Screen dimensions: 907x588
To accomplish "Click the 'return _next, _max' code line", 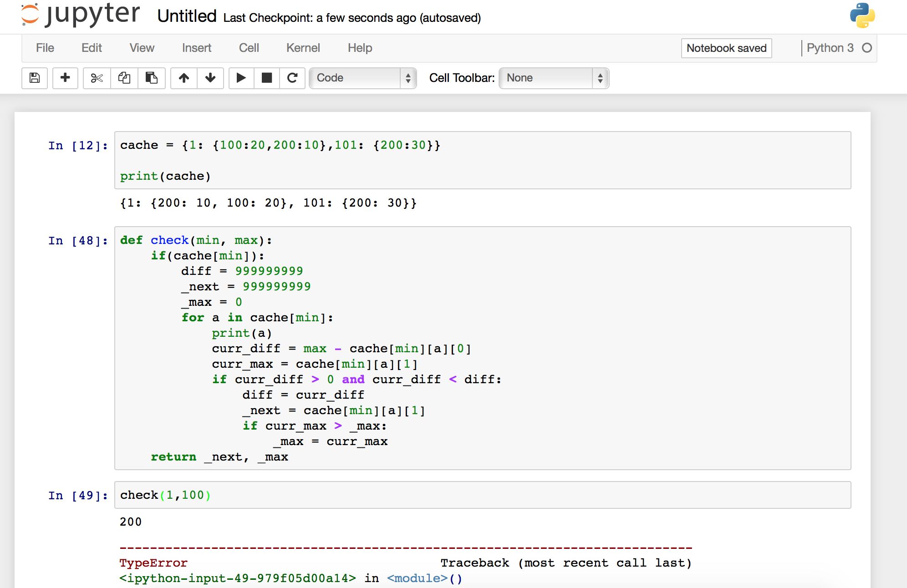I will pos(219,457).
